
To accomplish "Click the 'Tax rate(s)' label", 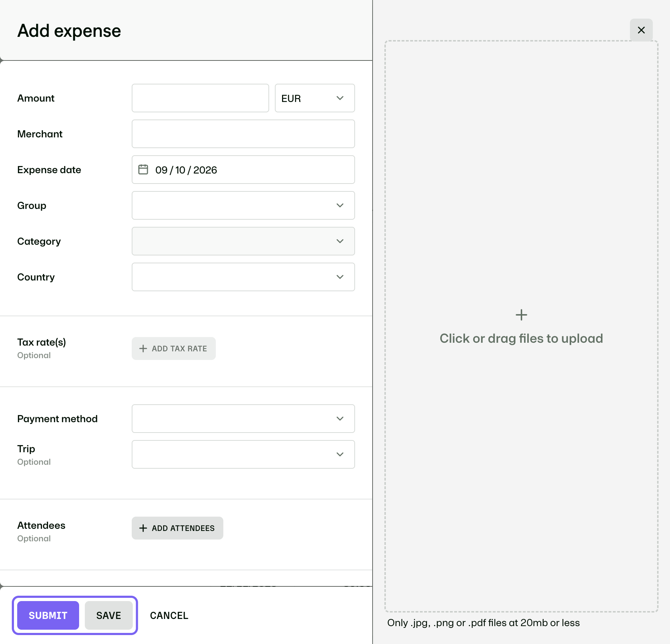I will click(x=42, y=342).
